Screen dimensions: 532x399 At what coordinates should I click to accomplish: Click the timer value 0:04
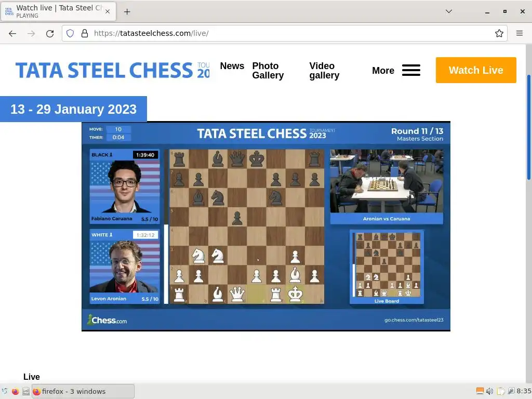click(118, 137)
